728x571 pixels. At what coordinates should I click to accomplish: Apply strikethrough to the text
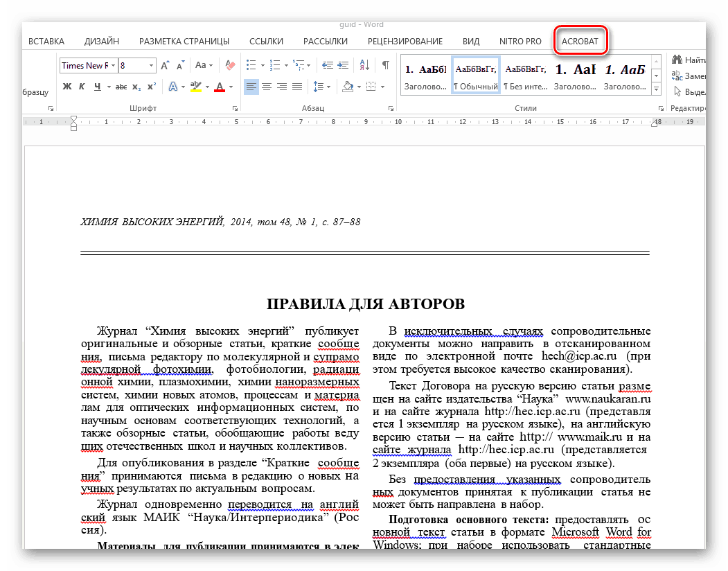point(120,87)
